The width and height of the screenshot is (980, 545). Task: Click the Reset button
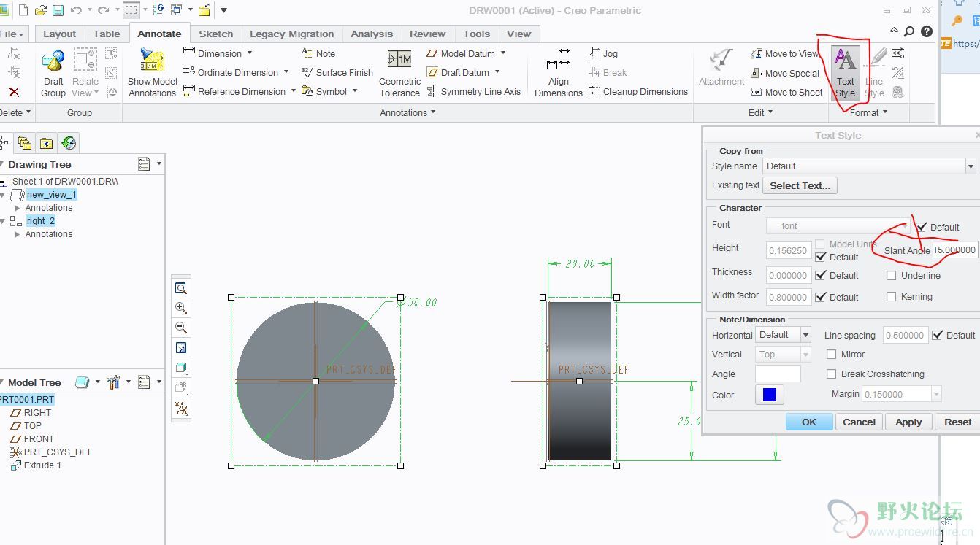click(957, 422)
